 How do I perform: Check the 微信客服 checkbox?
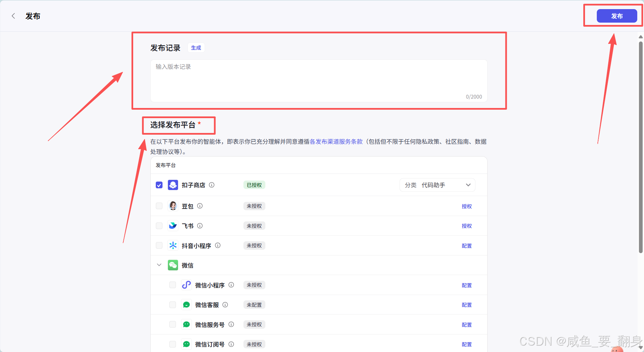(x=173, y=305)
